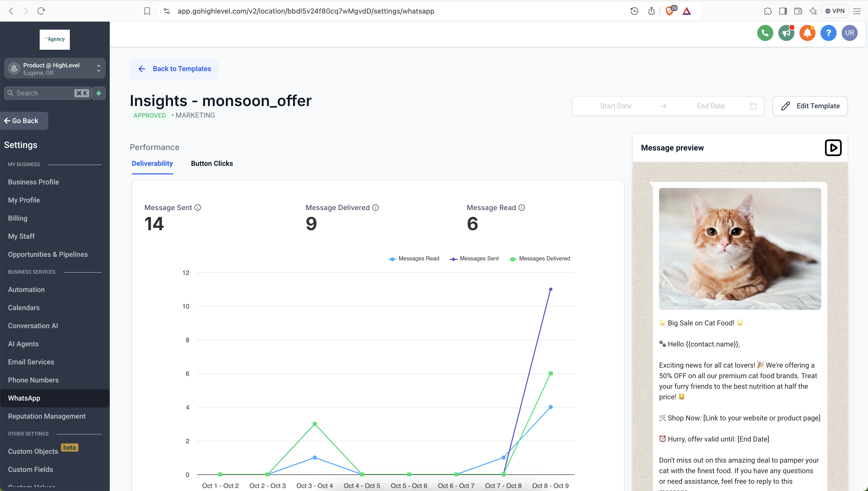Click the Message Read info icon

click(x=522, y=208)
